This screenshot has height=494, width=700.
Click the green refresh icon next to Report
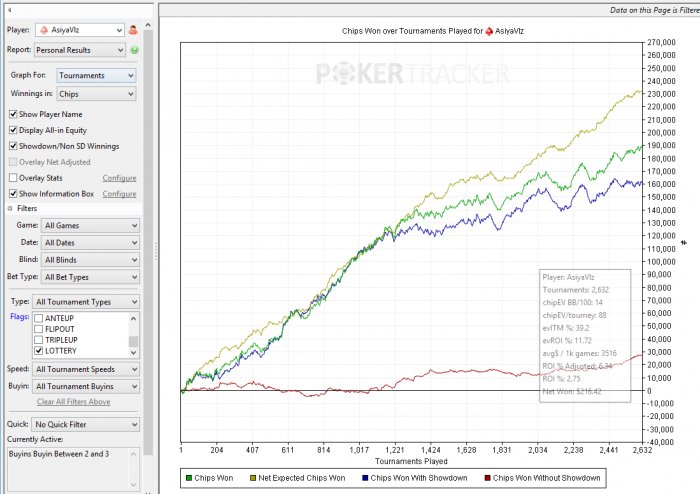click(133, 48)
